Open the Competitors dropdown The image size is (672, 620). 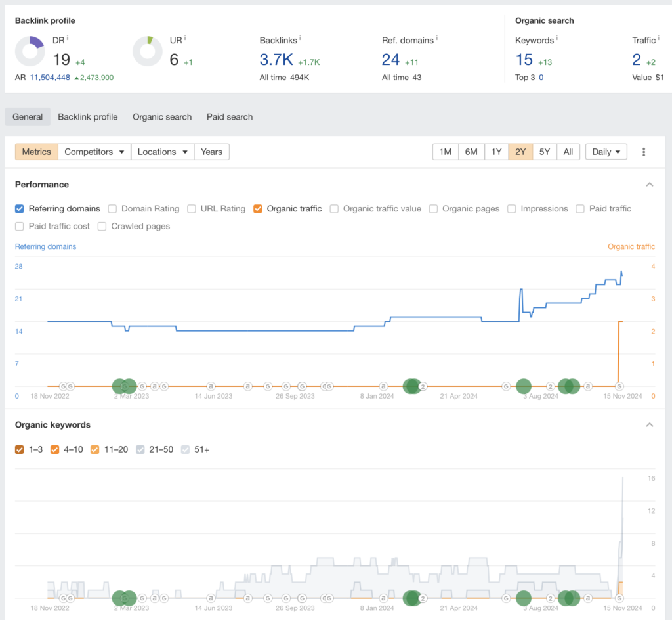click(x=94, y=152)
